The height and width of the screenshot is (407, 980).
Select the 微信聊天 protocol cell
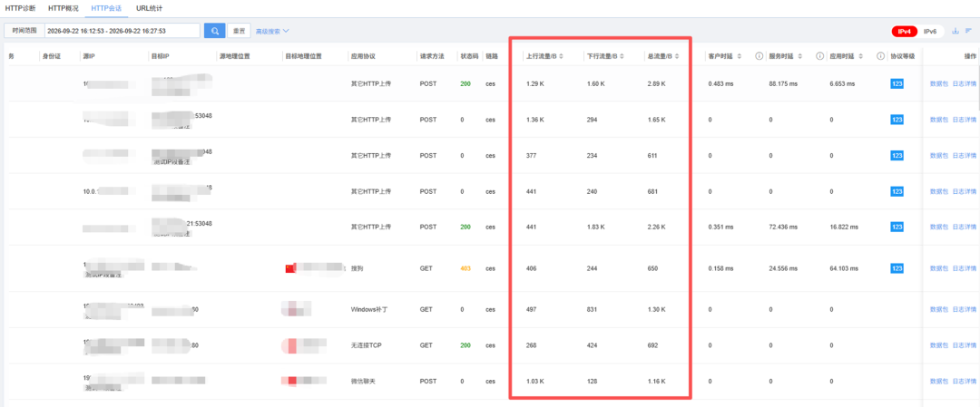point(363,381)
